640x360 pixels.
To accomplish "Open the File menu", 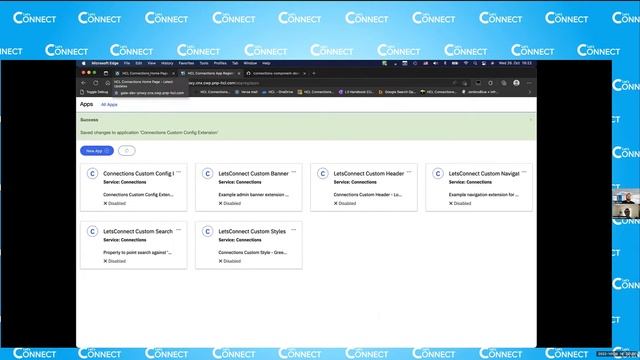I will (x=127, y=63).
